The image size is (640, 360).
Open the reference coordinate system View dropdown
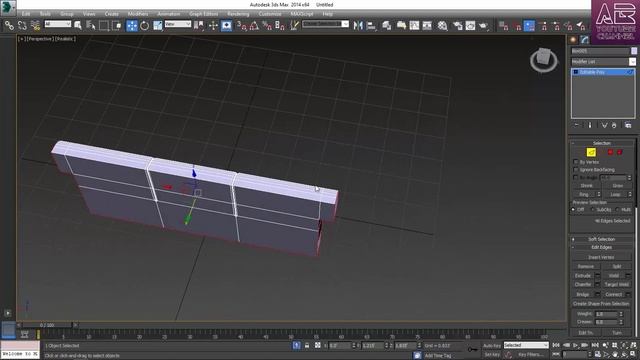178,24
